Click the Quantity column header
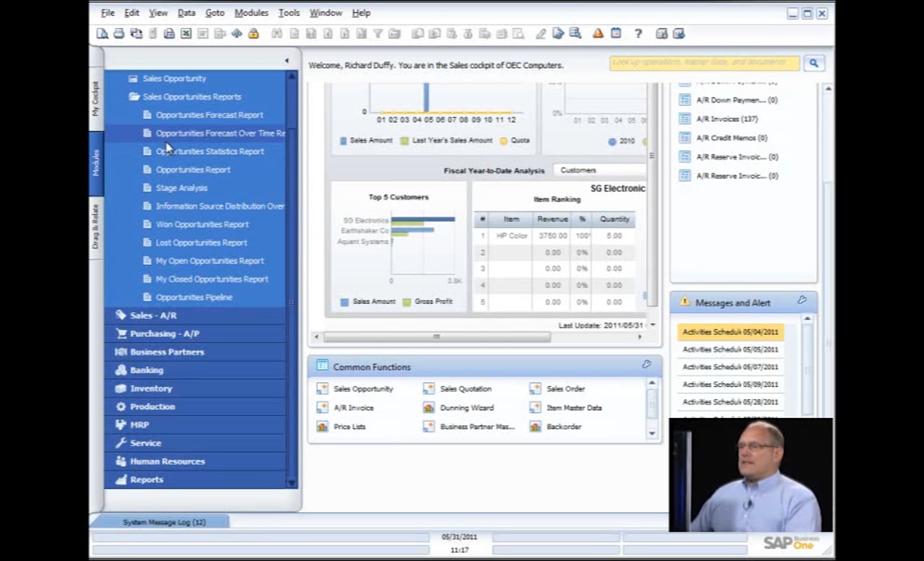Viewport: 924px width, 561px height. tap(614, 219)
